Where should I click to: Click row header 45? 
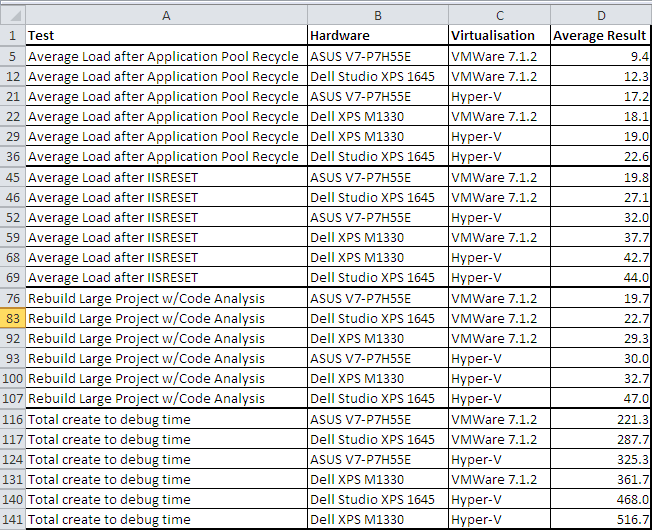click(12, 177)
